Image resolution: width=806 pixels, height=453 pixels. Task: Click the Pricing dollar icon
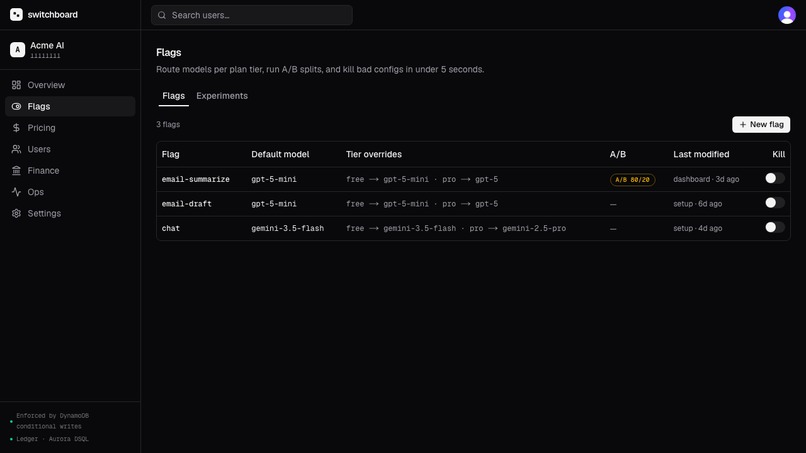click(x=16, y=128)
